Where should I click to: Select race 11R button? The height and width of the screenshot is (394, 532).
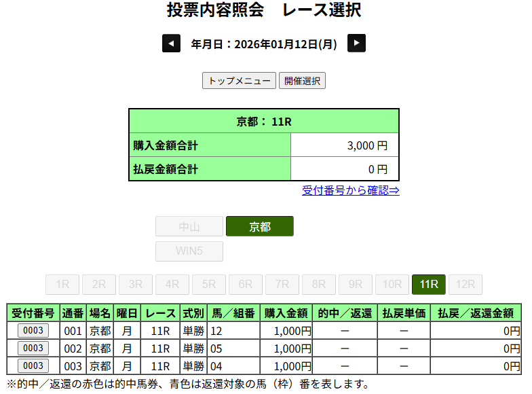point(429,285)
